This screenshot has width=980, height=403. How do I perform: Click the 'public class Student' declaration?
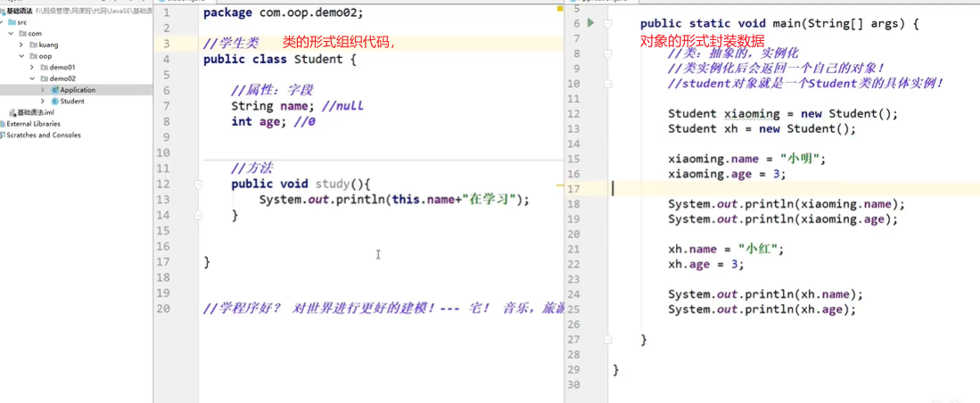(x=273, y=60)
